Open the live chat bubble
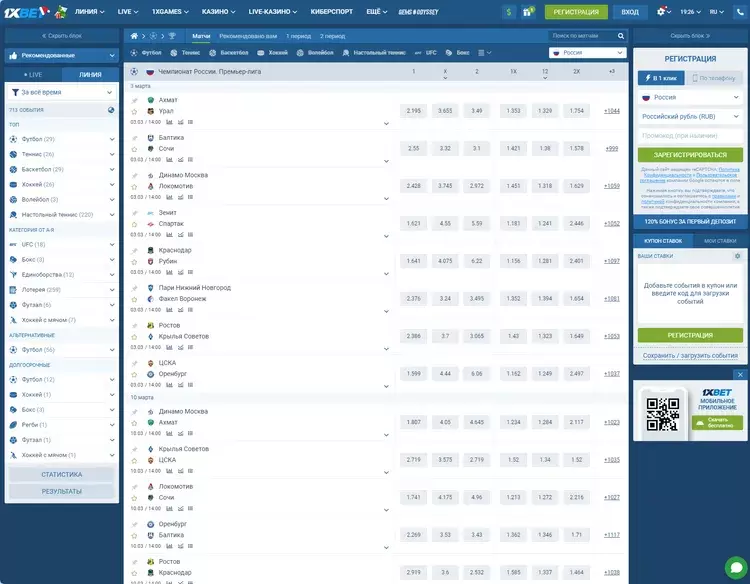The width and height of the screenshot is (750, 584). (736, 568)
